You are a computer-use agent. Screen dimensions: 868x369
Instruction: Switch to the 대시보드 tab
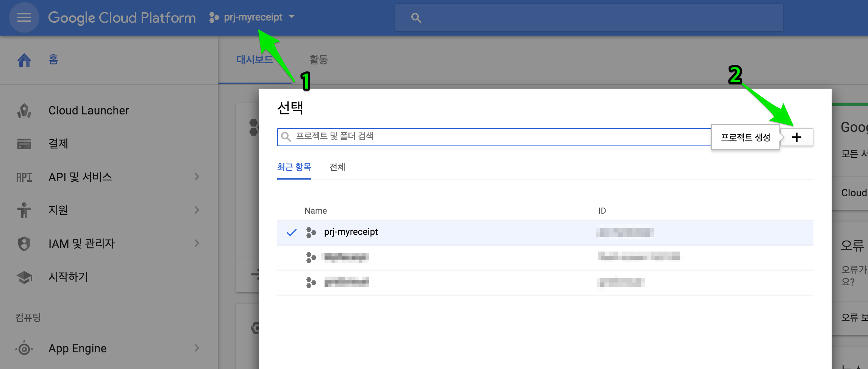click(x=254, y=59)
